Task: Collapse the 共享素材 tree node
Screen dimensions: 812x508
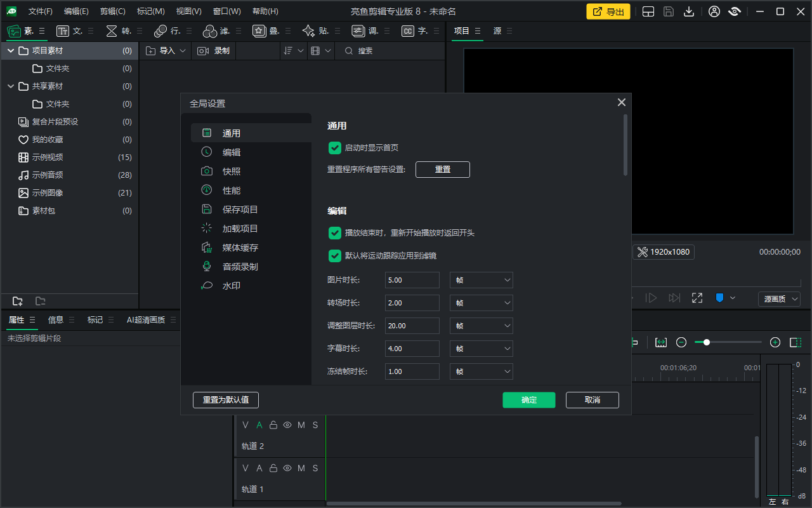Action: (x=11, y=86)
